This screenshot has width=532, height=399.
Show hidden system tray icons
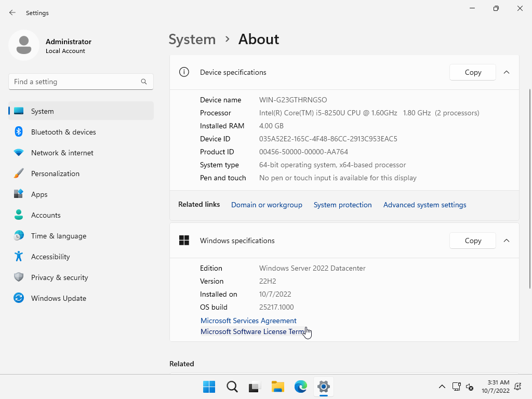click(x=442, y=387)
